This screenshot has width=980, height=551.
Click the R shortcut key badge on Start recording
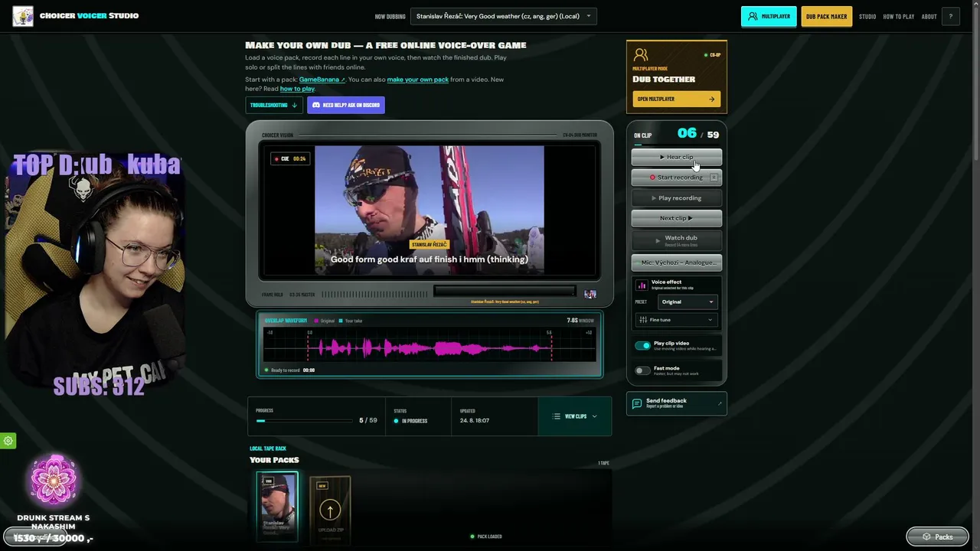click(x=714, y=177)
